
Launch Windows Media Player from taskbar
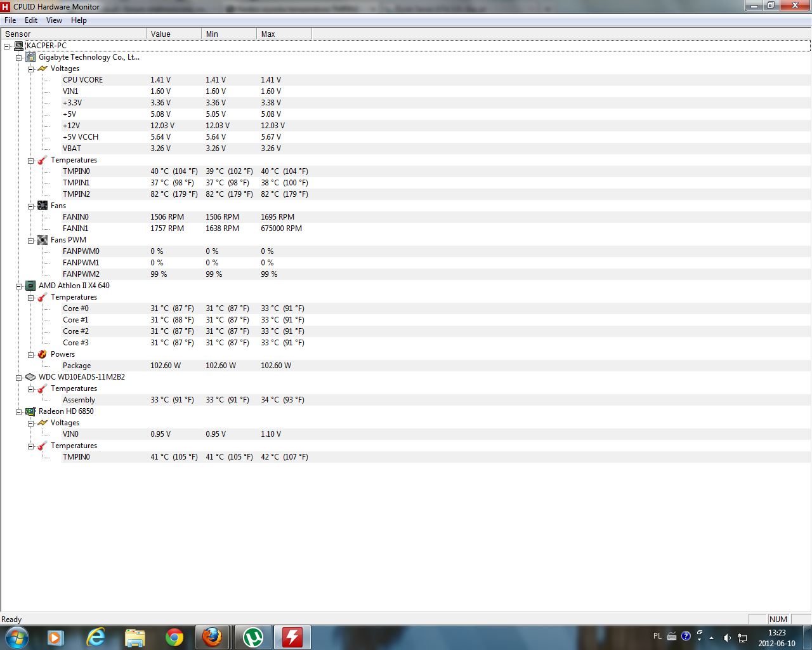tap(56, 637)
